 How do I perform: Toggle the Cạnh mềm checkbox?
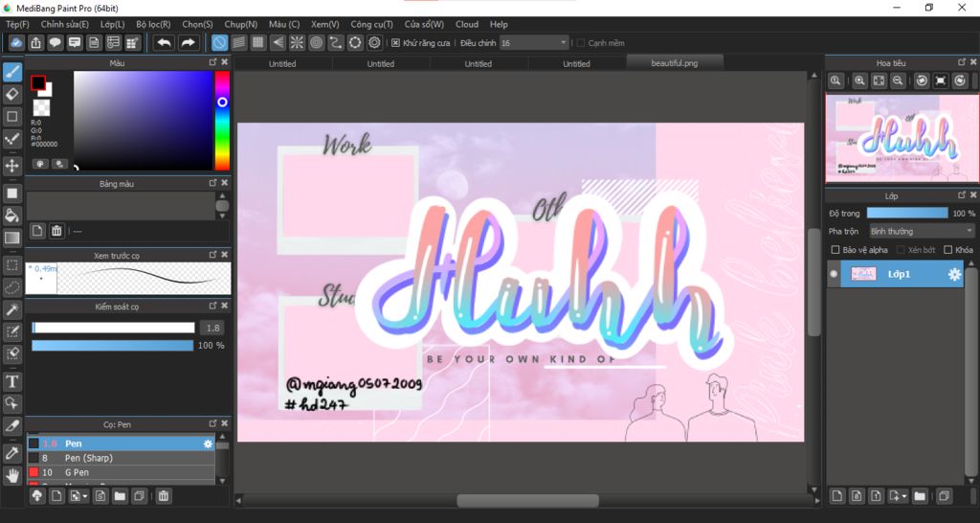[x=581, y=43]
